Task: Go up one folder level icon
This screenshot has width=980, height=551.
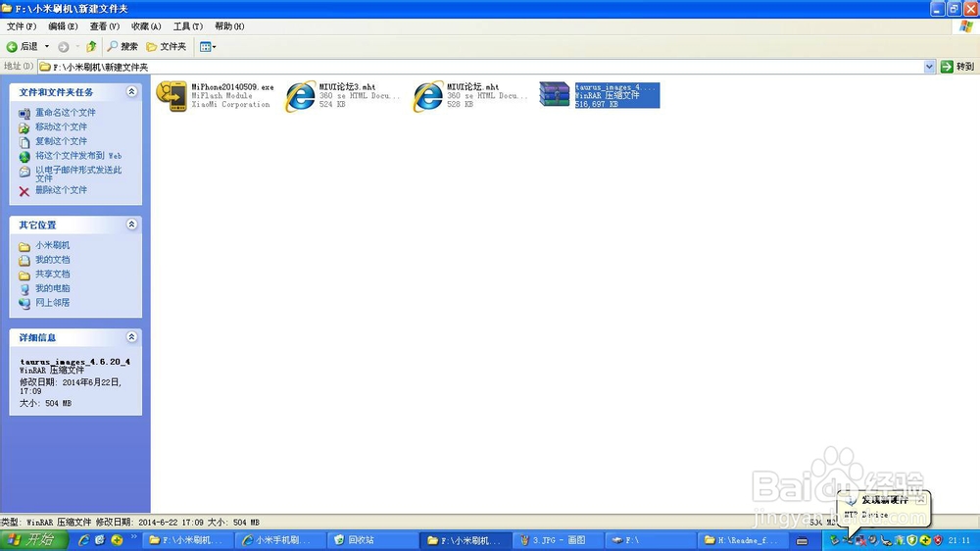Action: (91, 46)
